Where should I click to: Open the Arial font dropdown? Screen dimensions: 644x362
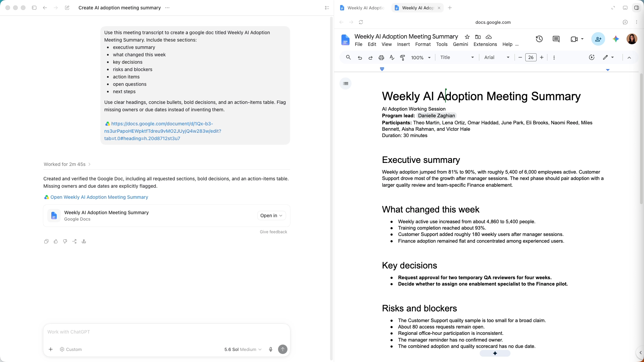click(497, 58)
